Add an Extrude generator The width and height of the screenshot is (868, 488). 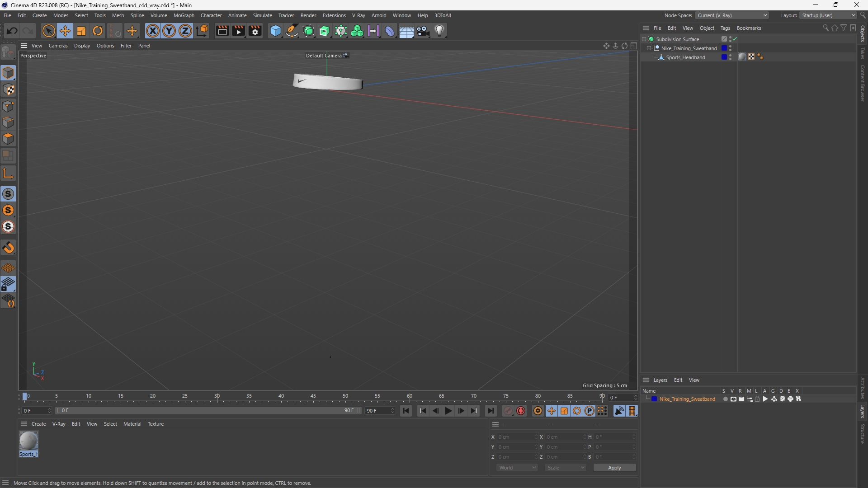pyautogui.click(x=325, y=31)
